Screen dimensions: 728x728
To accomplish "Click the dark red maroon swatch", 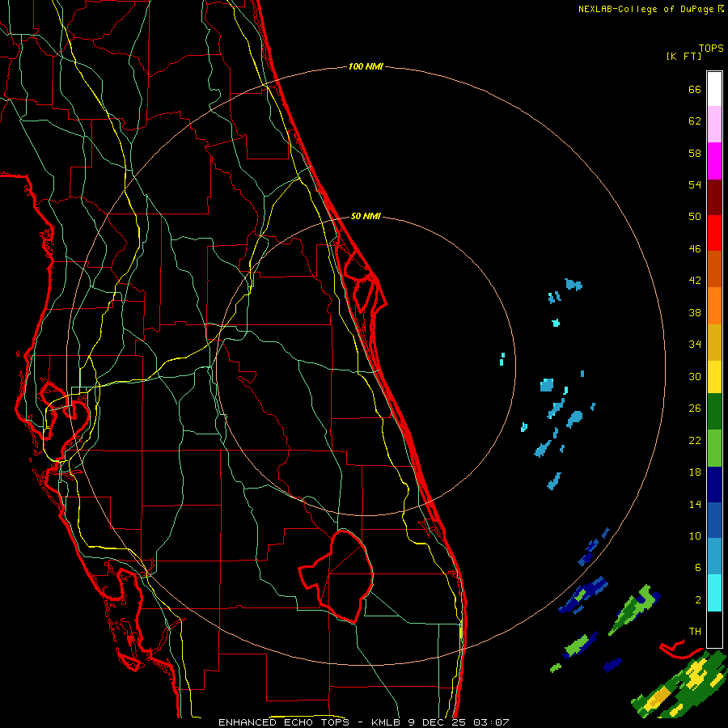I will tap(714, 197).
